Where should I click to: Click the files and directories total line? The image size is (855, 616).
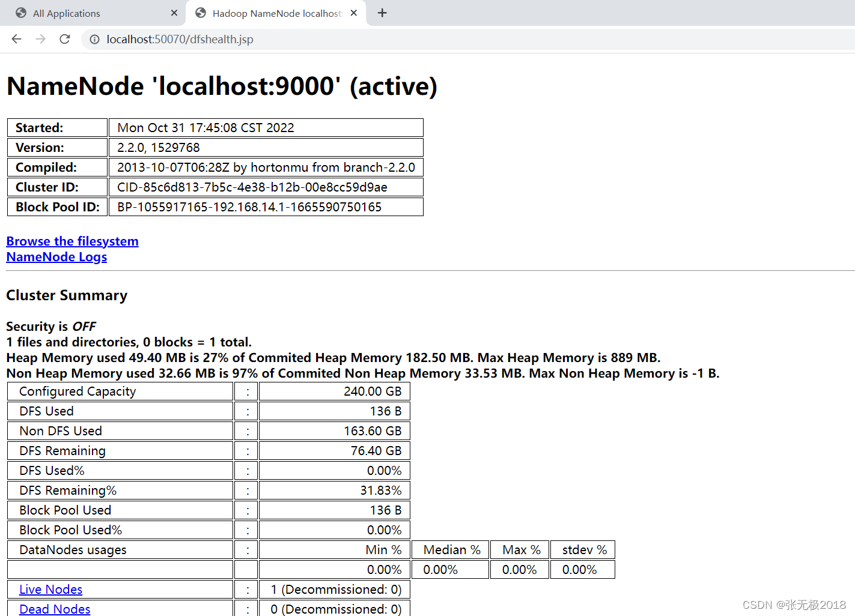point(129,342)
